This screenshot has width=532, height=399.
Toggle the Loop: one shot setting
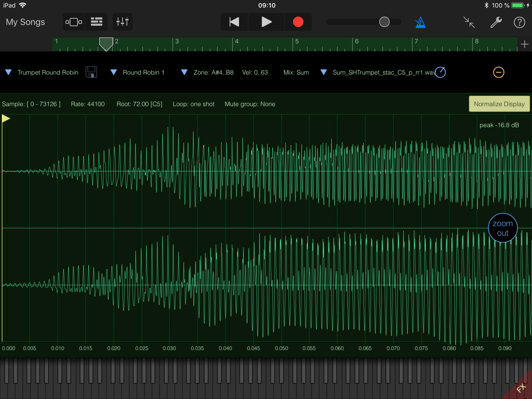(x=193, y=104)
